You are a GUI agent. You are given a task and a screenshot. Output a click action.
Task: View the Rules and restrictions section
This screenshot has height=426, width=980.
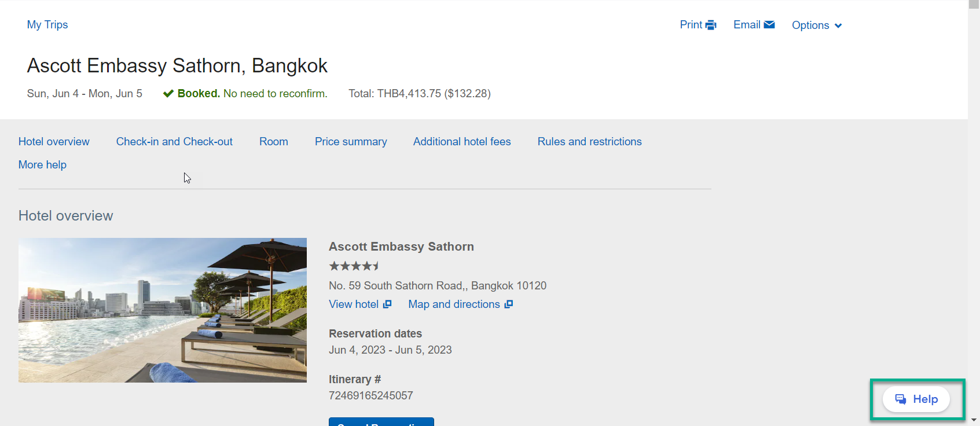coord(589,142)
